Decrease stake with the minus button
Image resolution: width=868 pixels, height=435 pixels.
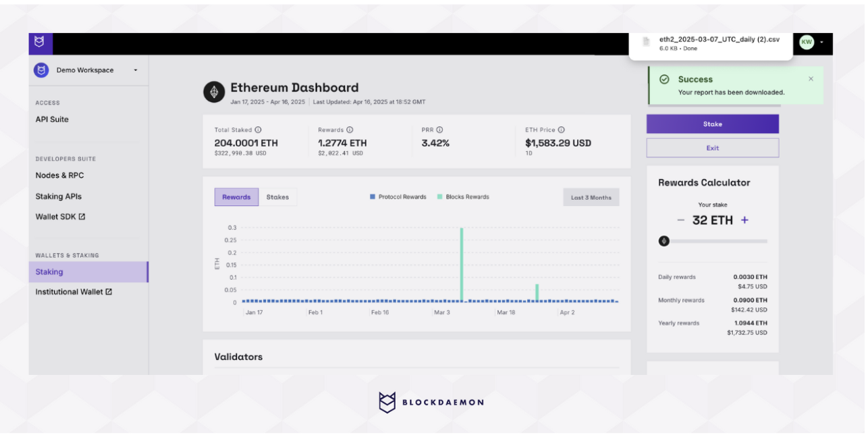point(680,220)
